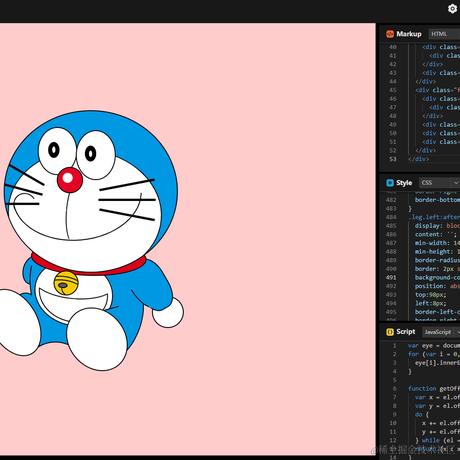This screenshot has height=460, width=460.
Task: Click Doraemon's red nose in the preview
Action: tap(70, 180)
